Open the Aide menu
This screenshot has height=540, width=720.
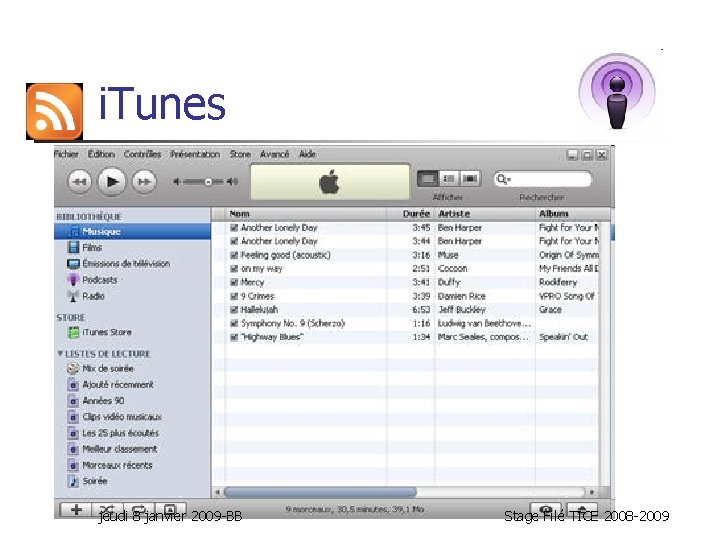[308, 154]
